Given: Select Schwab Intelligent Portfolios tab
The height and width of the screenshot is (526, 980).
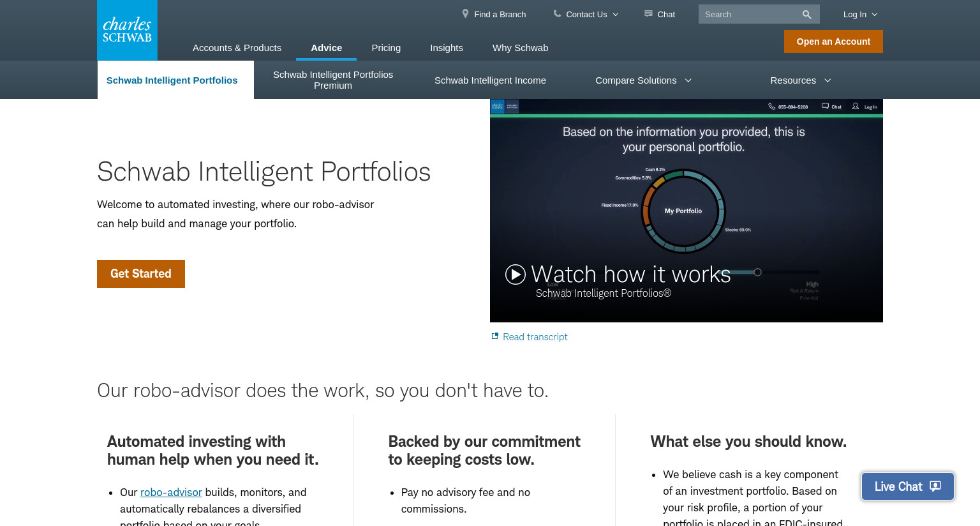Looking at the screenshot, I should pyautogui.click(x=175, y=80).
